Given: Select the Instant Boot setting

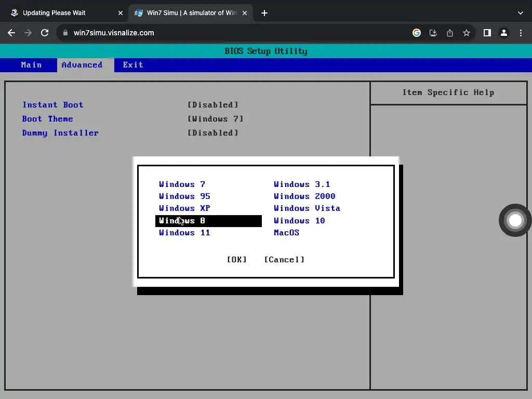Looking at the screenshot, I should [52, 105].
